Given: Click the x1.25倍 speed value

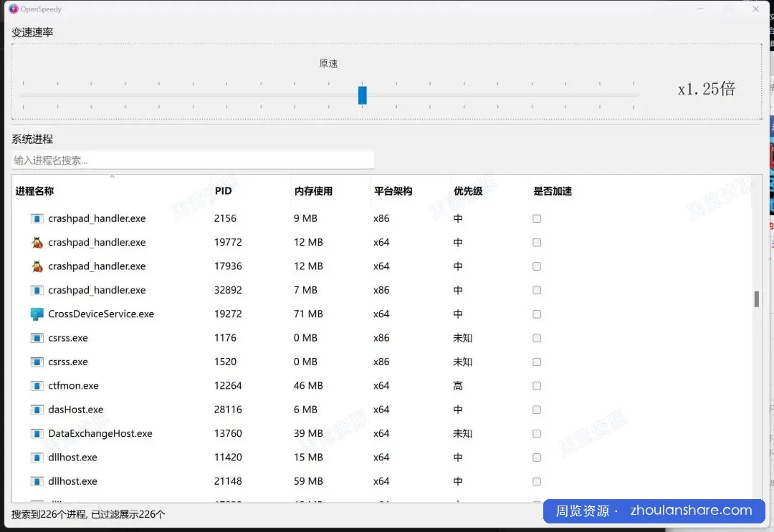Looking at the screenshot, I should pyautogui.click(x=707, y=89).
